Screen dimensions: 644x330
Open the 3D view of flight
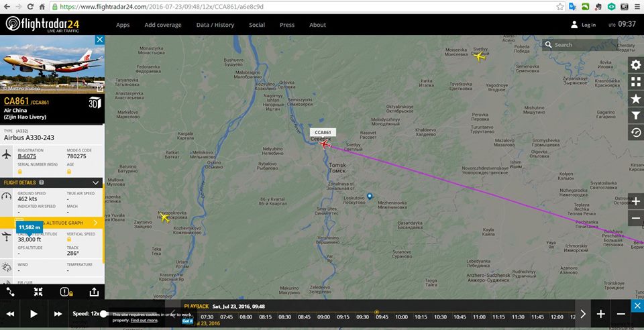tap(95, 103)
